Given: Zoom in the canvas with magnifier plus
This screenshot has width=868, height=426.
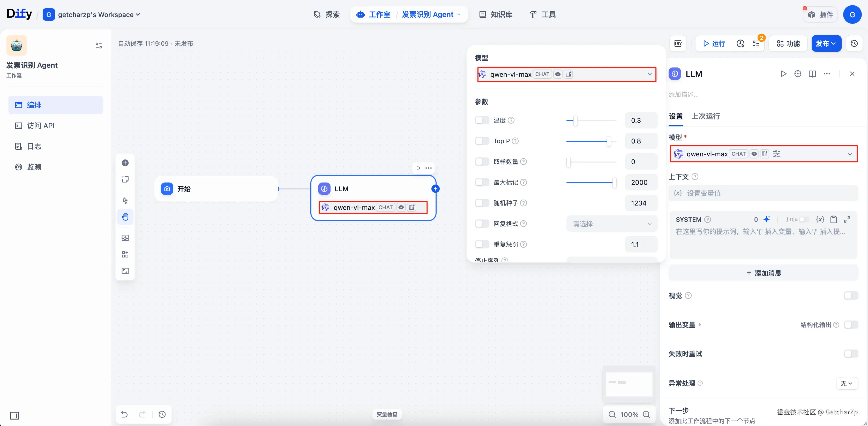Looking at the screenshot, I should (646, 414).
